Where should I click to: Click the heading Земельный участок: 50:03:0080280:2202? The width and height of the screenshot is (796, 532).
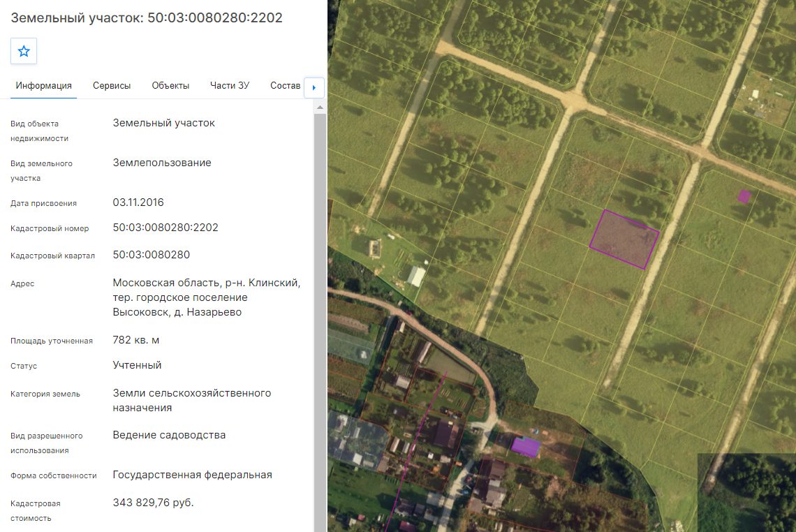coord(147,17)
